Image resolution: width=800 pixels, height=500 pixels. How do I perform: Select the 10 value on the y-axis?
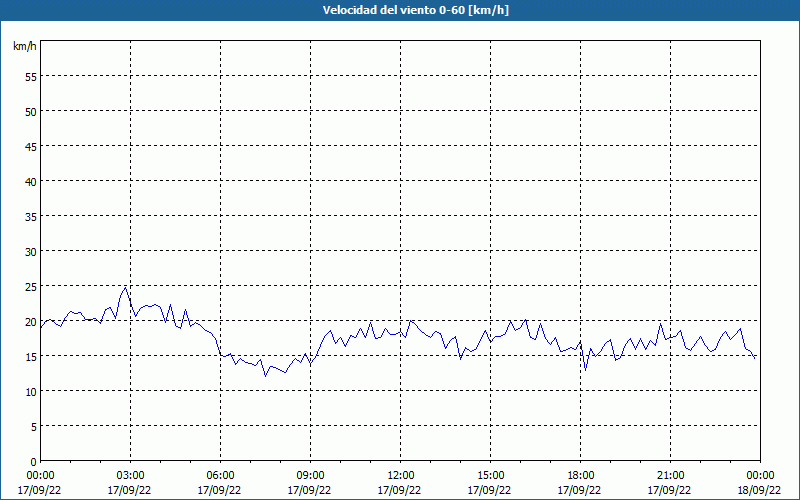click(31, 391)
